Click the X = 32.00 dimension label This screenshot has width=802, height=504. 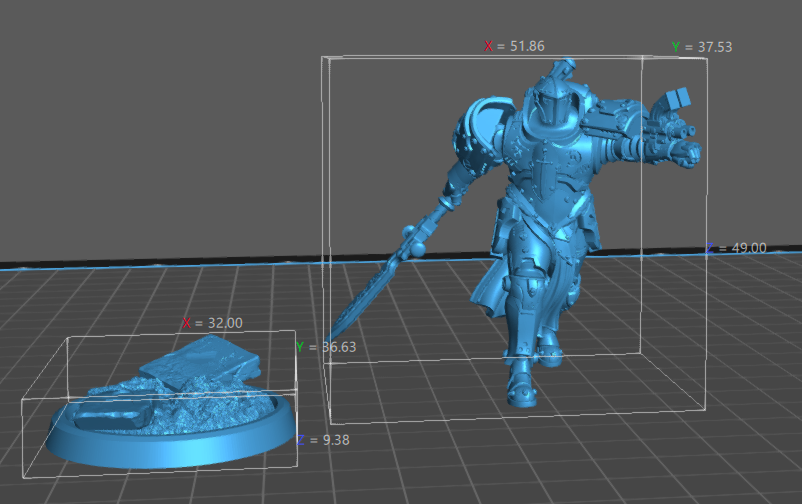pos(212,323)
